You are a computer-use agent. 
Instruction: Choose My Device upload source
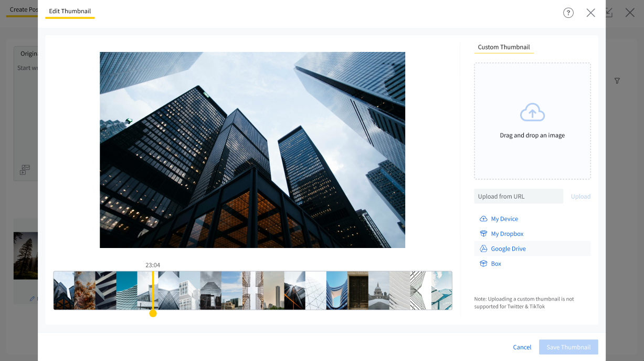[504, 219]
